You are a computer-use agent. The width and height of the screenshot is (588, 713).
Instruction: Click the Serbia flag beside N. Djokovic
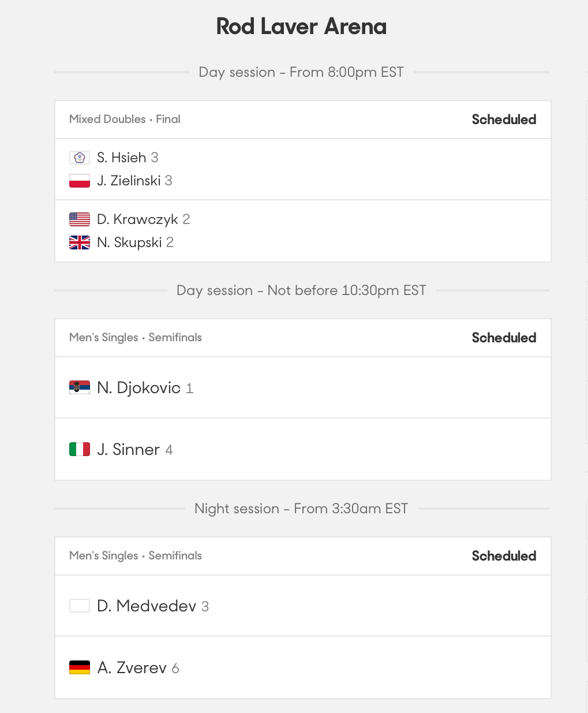tap(80, 387)
